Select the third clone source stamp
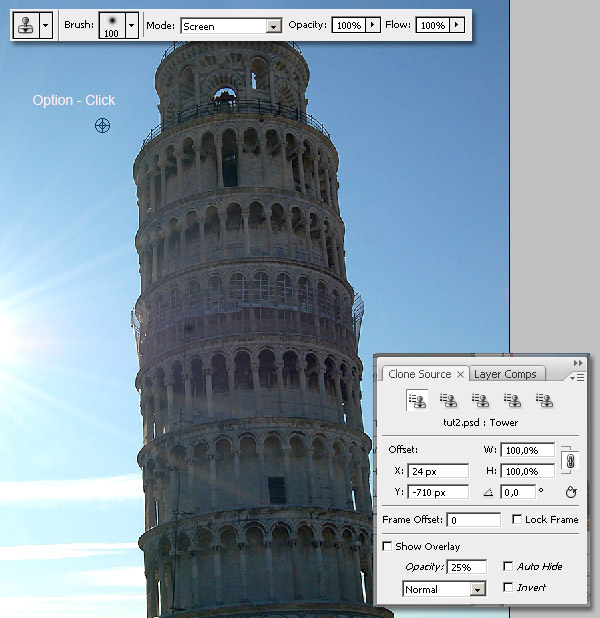 pyautogui.click(x=481, y=401)
